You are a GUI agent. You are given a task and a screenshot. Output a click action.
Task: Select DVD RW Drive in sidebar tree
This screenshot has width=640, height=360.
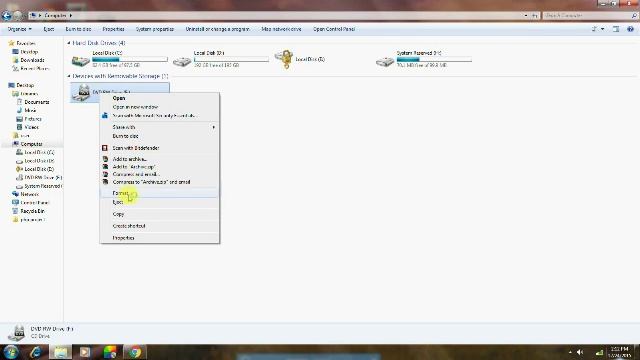click(43, 178)
